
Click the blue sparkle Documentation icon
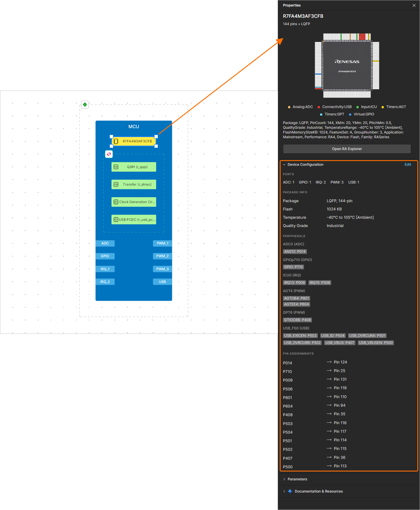pyautogui.click(x=290, y=491)
